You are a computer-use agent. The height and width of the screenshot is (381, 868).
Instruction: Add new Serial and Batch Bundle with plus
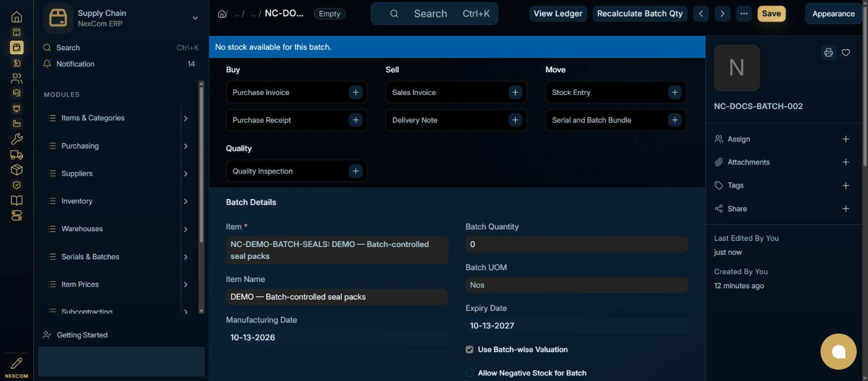pos(675,120)
